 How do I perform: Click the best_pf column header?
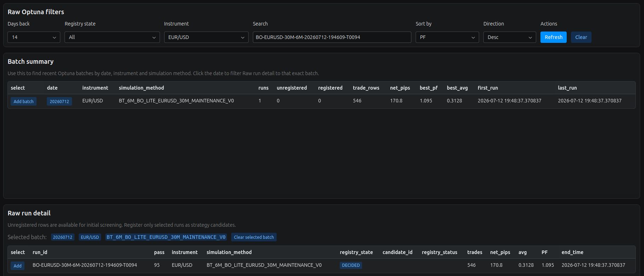429,88
